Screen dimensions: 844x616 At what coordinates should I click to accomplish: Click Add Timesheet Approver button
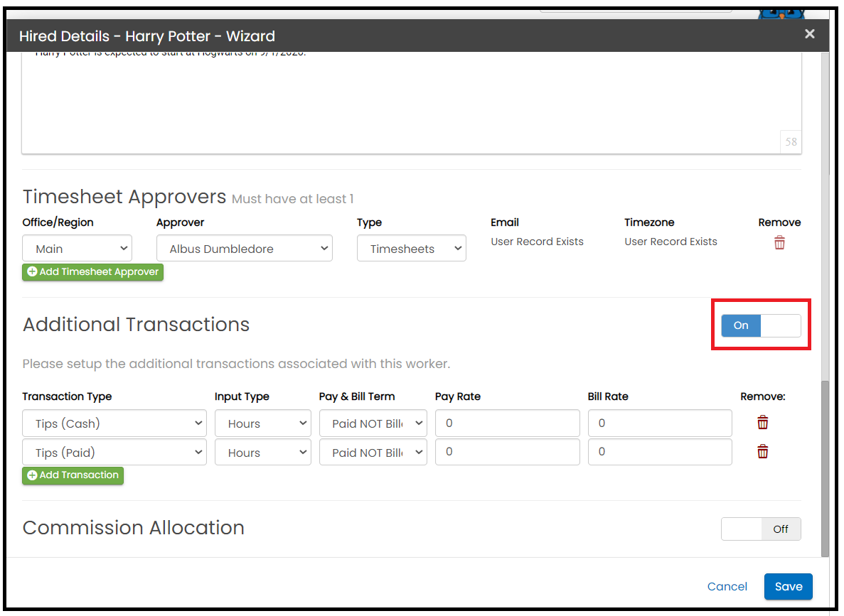pyautogui.click(x=92, y=272)
